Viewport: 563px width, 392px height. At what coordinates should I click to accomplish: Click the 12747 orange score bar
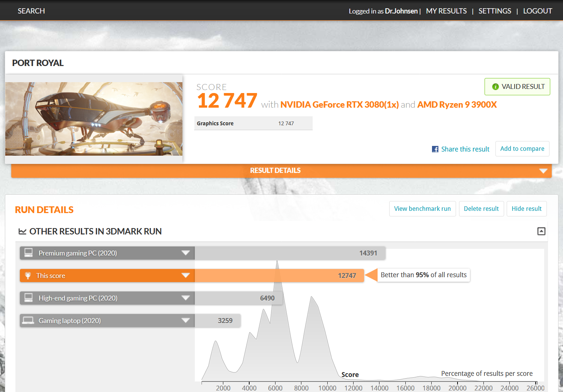tap(279, 276)
